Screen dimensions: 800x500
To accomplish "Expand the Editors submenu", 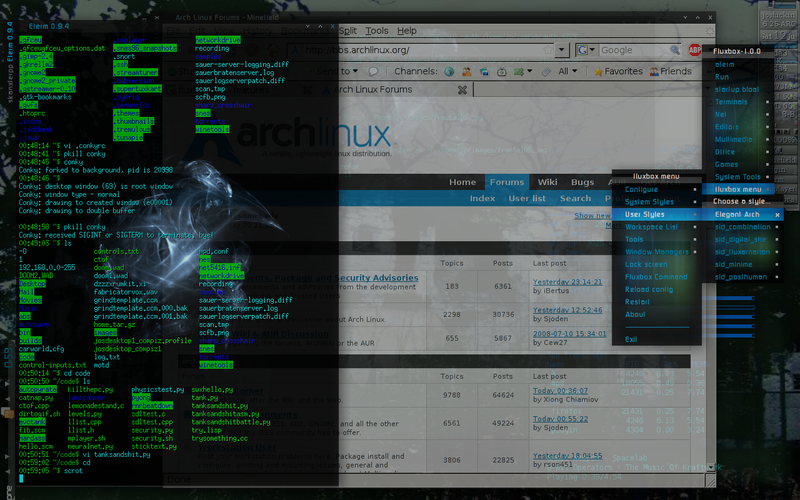I will [738, 127].
